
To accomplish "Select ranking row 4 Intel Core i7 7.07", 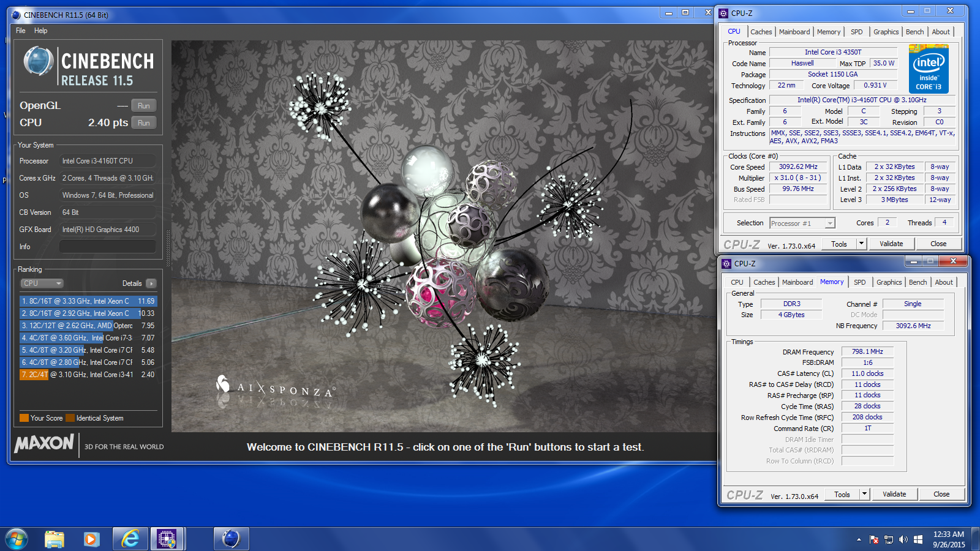I will point(88,338).
